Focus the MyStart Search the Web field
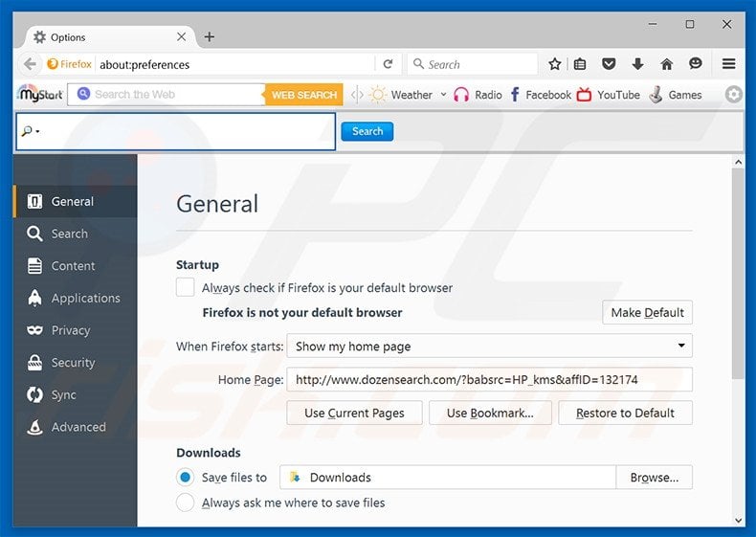 click(x=167, y=95)
